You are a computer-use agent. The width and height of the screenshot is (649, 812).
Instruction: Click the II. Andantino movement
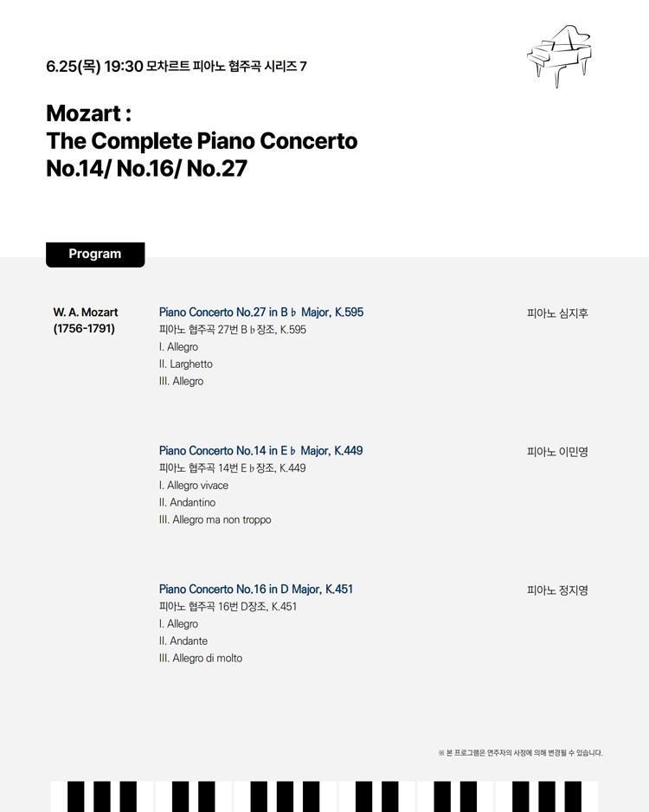[x=187, y=503]
